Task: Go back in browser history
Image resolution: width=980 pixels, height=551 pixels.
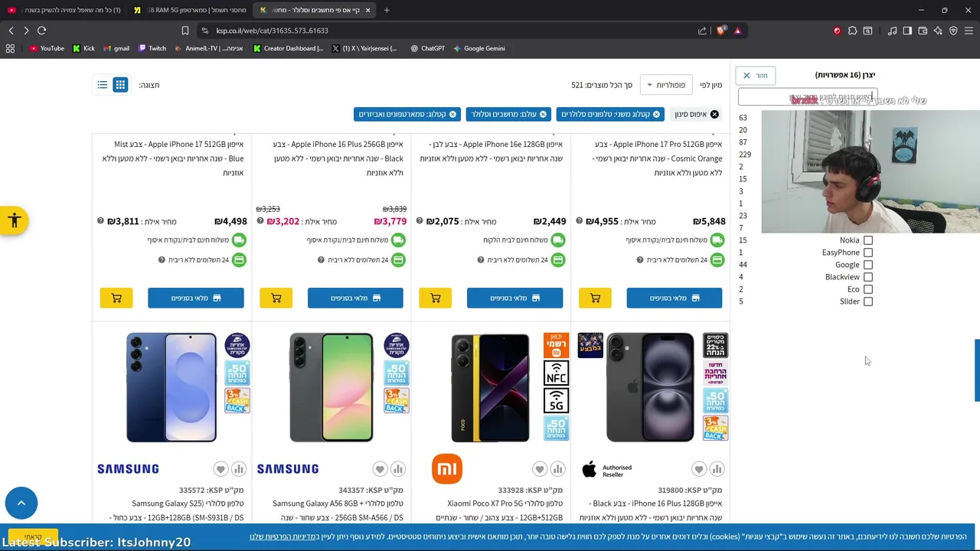Action: [11, 31]
